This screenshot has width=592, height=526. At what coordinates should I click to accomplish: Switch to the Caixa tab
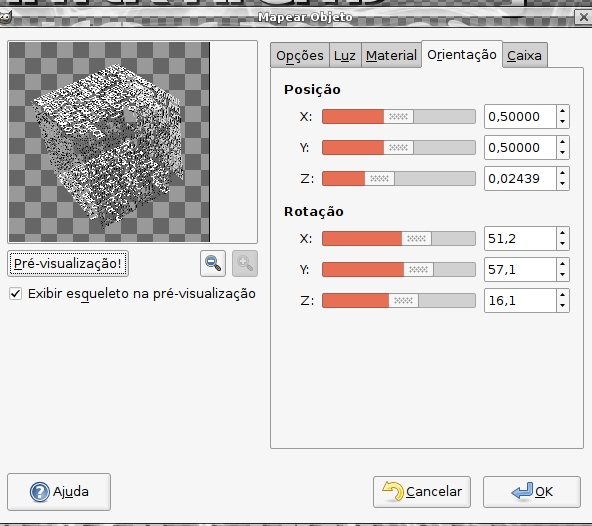tap(524, 56)
